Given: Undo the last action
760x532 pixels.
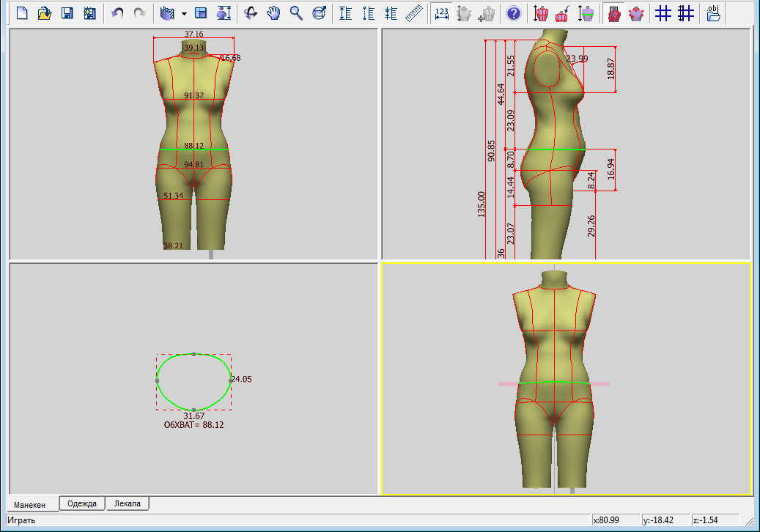Looking at the screenshot, I should pos(117,12).
